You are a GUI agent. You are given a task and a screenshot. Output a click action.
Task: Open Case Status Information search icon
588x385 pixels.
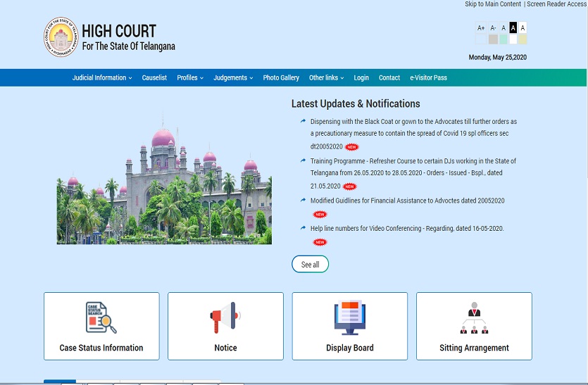coord(101,318)
